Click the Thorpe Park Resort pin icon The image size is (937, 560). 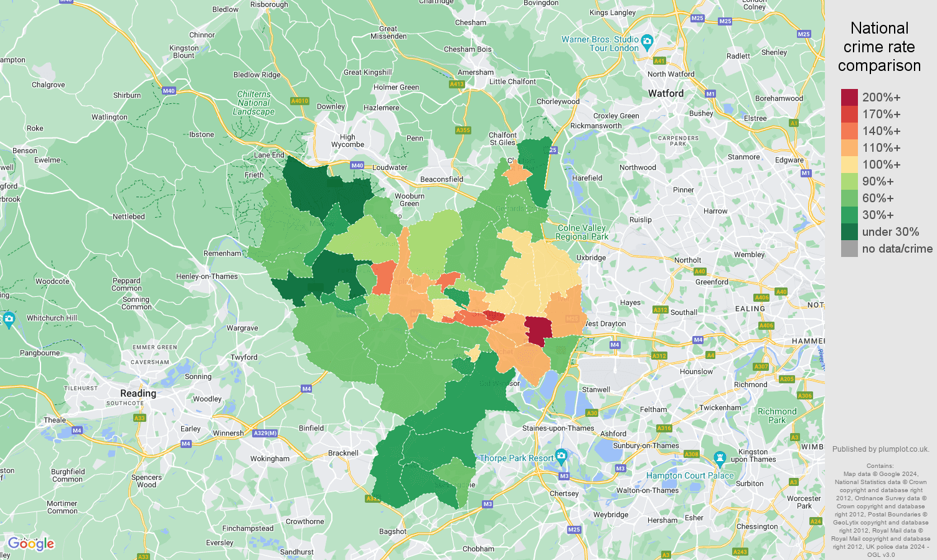click(x=561, y=456)
